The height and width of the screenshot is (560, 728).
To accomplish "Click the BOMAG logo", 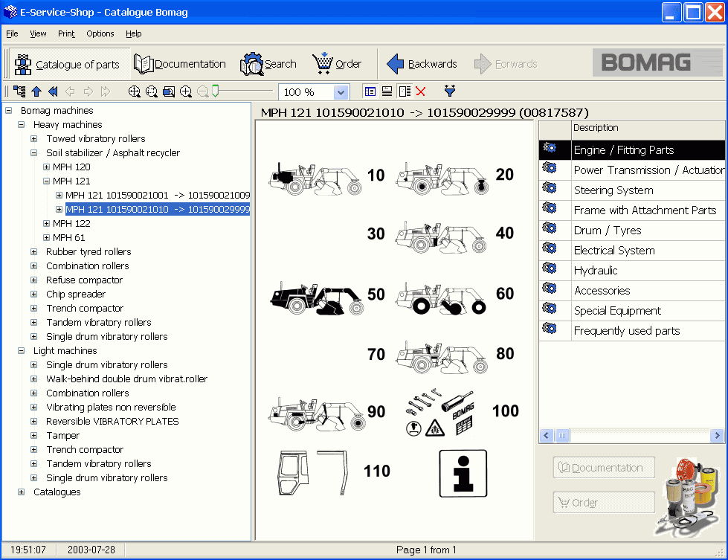I will (657, 62).
